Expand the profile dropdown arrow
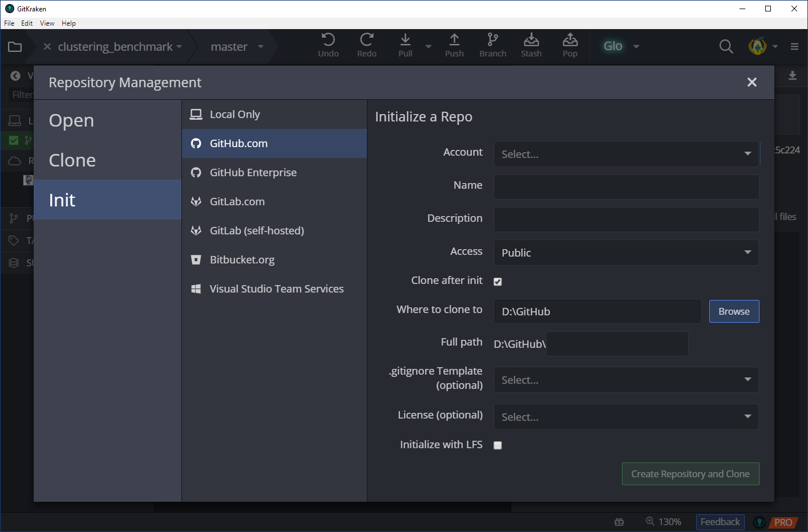The height and width of the screenshot is (532, 808). tap(775, 47)
